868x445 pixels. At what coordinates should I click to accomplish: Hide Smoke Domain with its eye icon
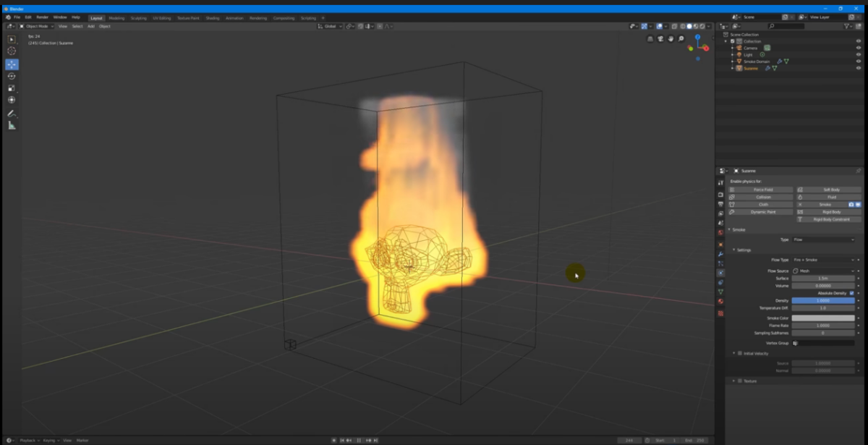[x=859, y=62]
